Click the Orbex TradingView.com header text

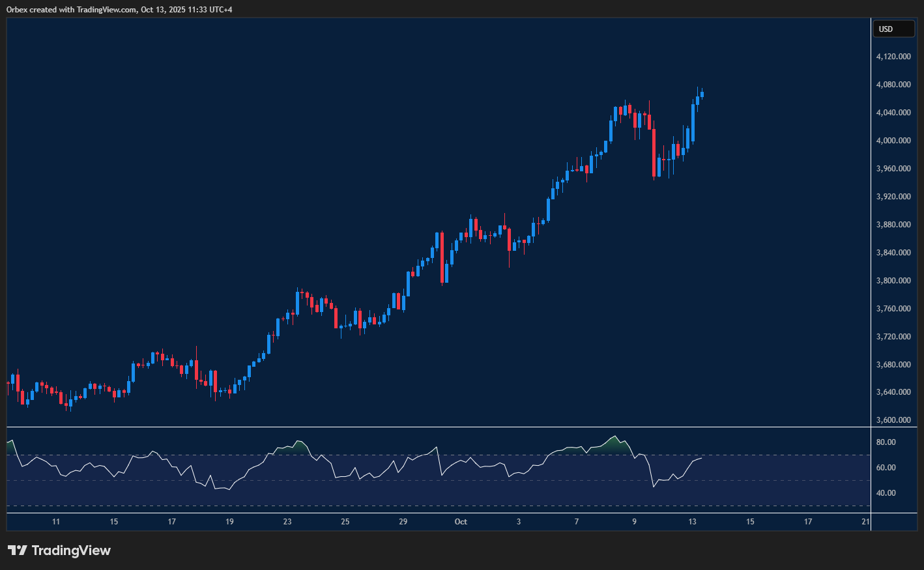[x=119, y=10]
